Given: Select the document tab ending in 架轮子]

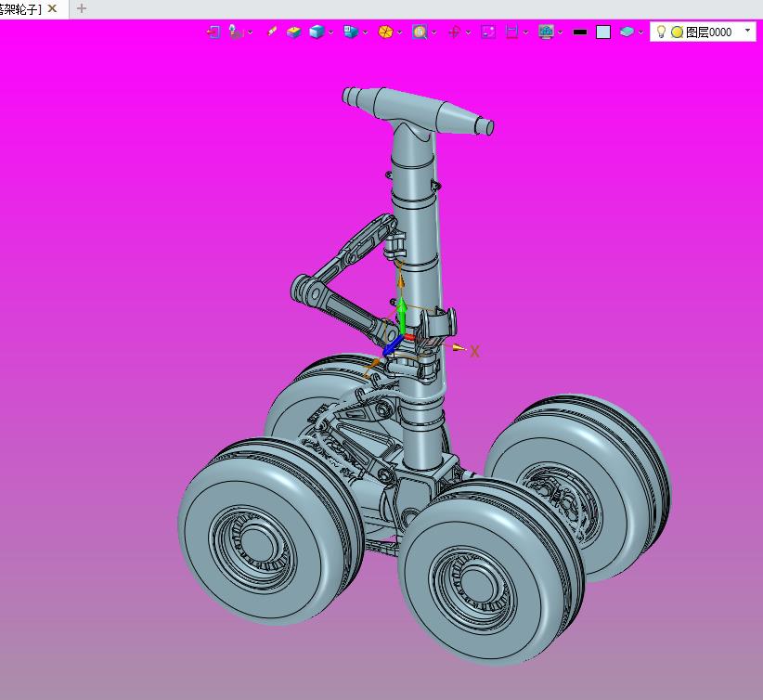Looking at the screenshot, I should [21, 8].
